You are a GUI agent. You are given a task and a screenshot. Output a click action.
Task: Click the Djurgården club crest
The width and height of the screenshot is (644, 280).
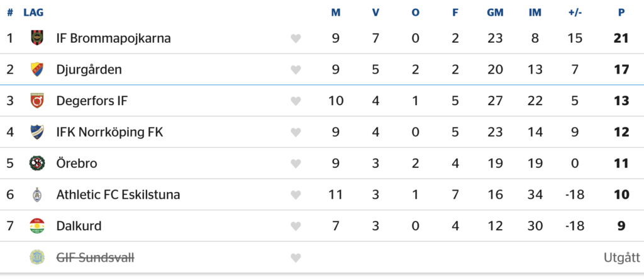point(37,69)
